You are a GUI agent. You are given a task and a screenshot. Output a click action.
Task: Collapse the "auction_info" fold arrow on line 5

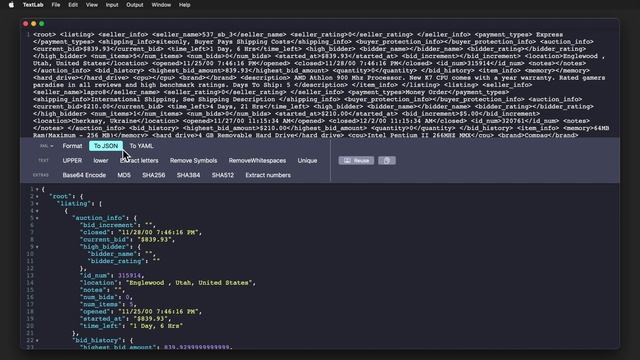point(37,218)
